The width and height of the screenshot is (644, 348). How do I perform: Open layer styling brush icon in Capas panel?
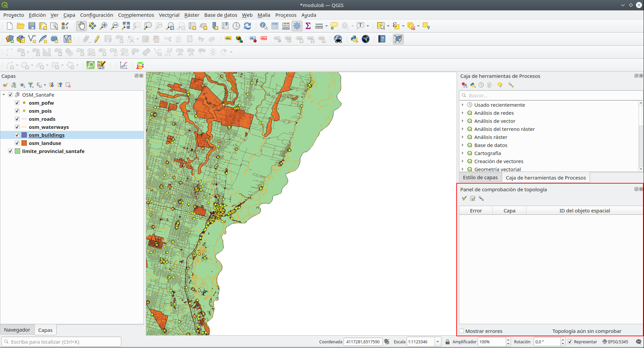(x=5, y=85)
